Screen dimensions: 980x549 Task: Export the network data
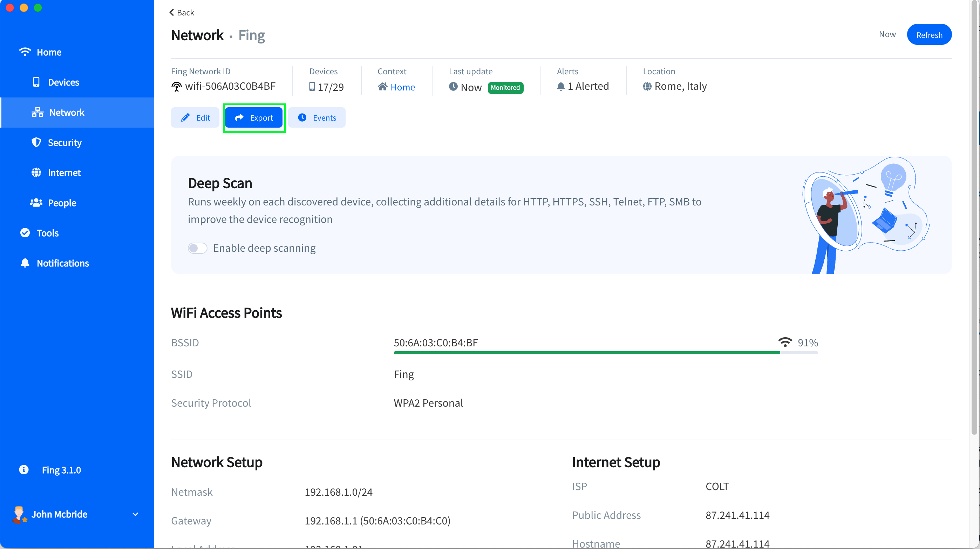[x=254, y=117]
